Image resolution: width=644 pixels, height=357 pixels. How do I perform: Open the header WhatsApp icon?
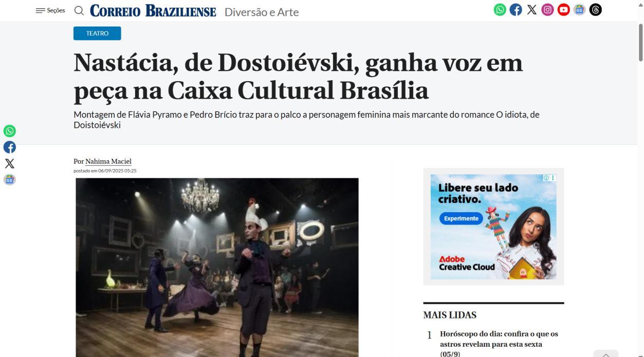(500, 10)
